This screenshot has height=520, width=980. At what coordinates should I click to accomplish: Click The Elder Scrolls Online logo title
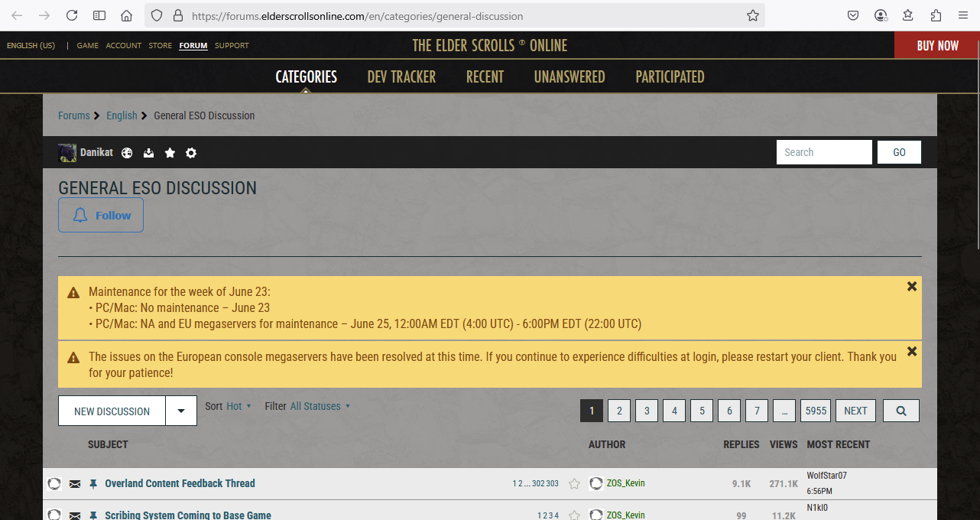coord(490,45)
